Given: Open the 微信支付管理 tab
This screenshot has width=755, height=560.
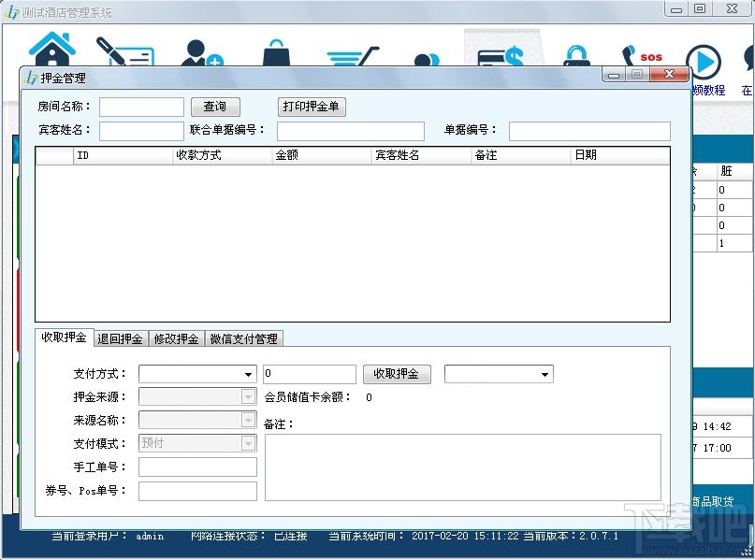Looking at the screenshot, I should click(243, 338).
